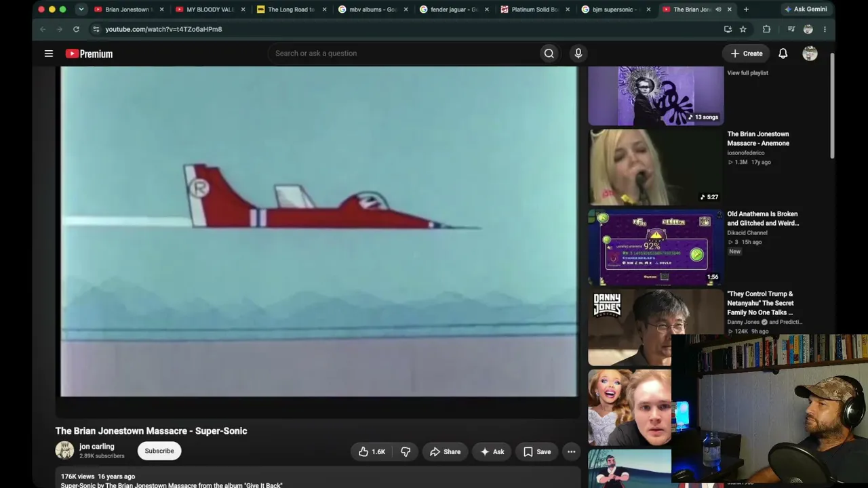Close the MY BLOODY VALENTINE tab
Viewport: 868px width, 488px height.
[x=243, y=9]
